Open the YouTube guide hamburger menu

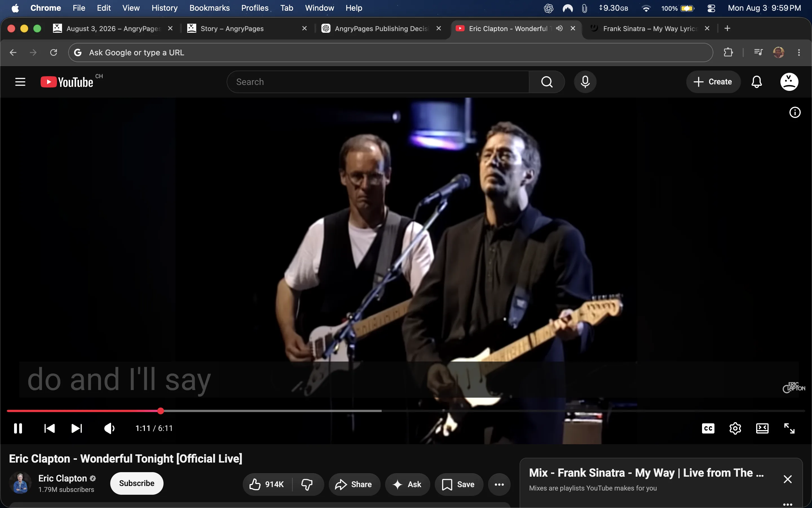pos(20,82)
